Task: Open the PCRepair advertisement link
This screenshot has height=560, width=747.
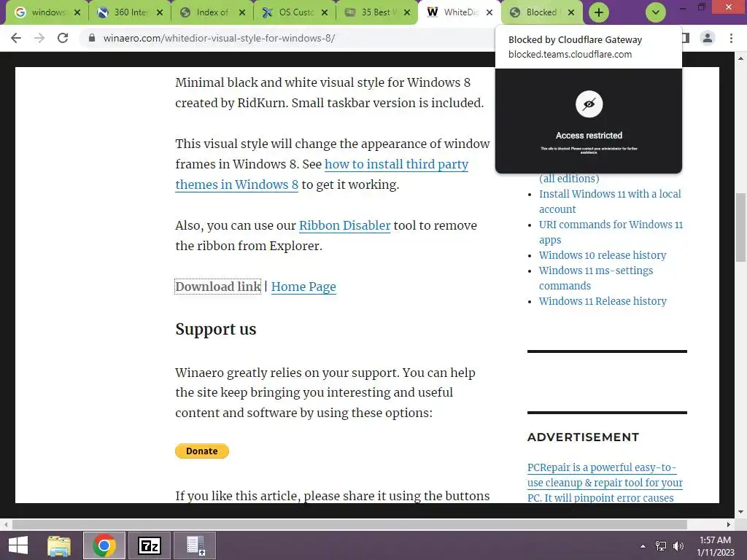Action: [x=605, y=483]
